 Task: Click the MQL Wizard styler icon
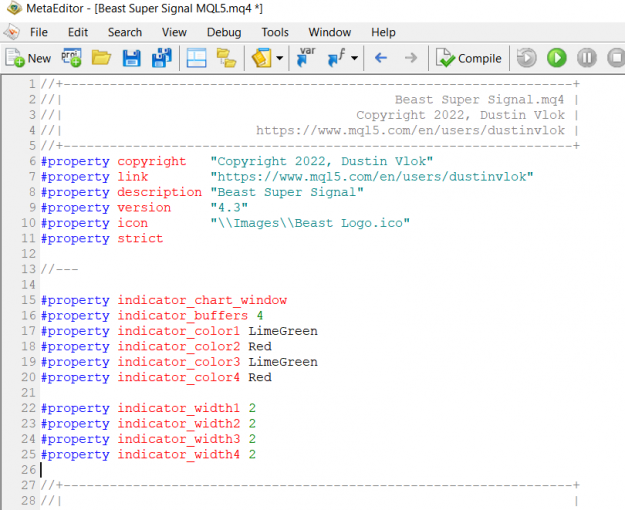point(261,58)
